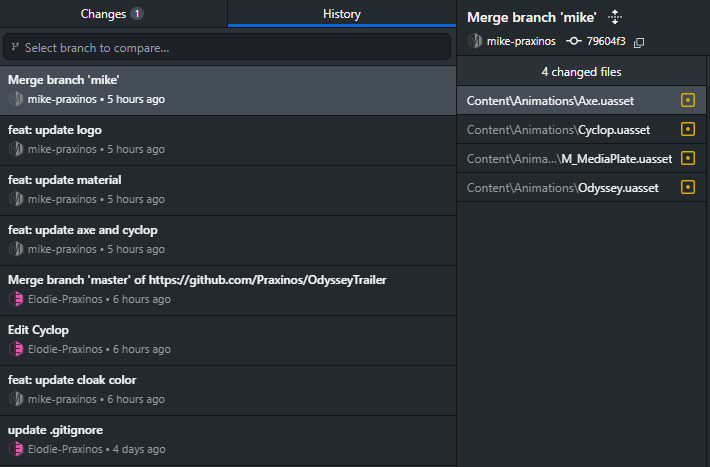Open the Select branch to compare field
Viewport: 710px width, 467px height.
[227, 47]
